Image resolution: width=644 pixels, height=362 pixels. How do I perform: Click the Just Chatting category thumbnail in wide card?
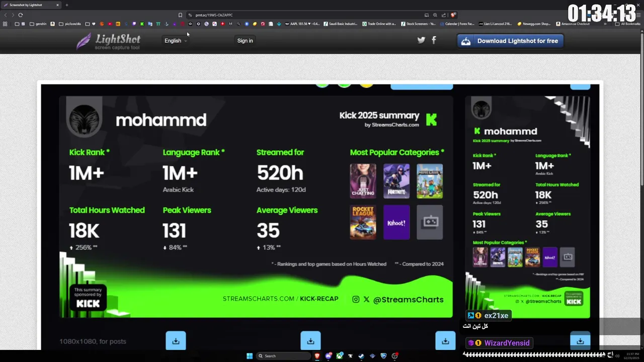coord(363,180)
